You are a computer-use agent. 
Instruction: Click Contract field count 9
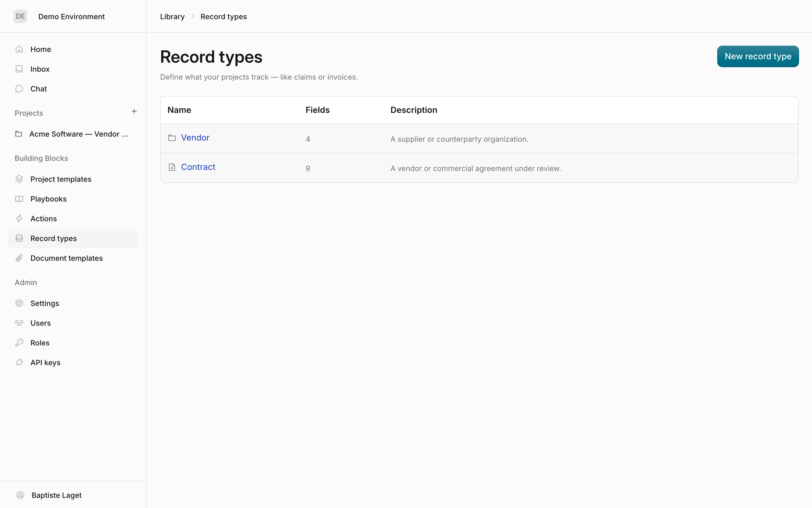308,168
